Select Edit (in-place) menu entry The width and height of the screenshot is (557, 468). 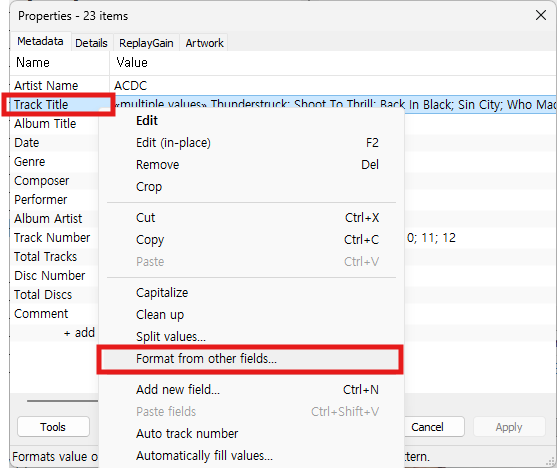click(252, 143)
